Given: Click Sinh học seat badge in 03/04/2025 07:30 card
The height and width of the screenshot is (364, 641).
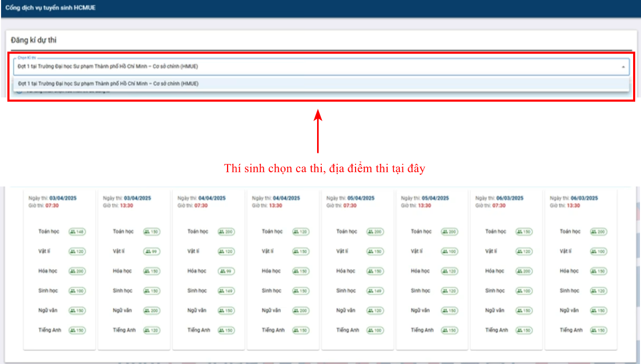Looking at the screenshot, I should pos(77,291).
